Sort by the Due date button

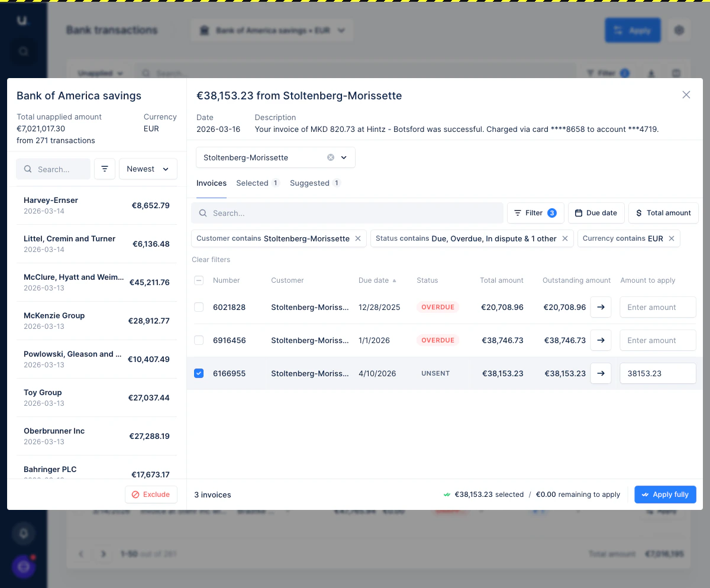pos(596,213)
